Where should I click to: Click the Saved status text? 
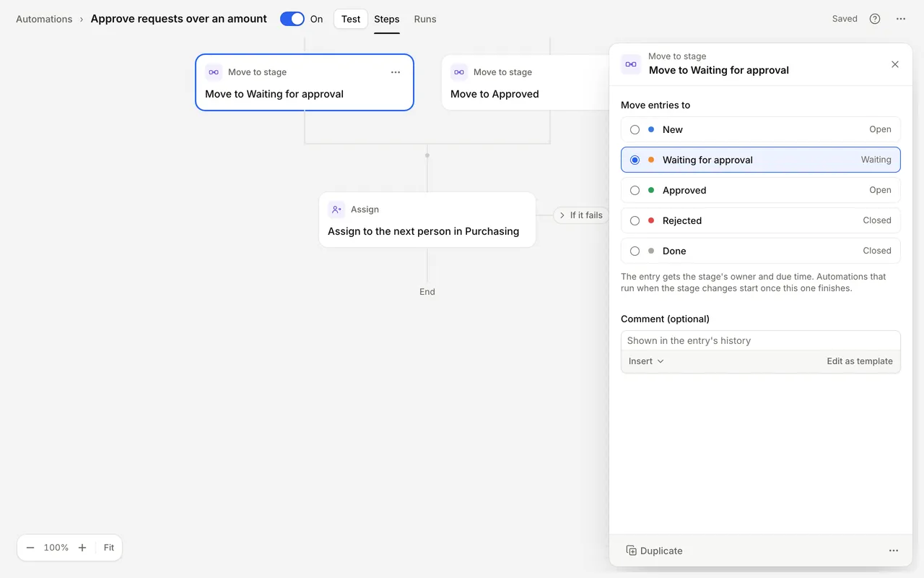tap(845, 19)
